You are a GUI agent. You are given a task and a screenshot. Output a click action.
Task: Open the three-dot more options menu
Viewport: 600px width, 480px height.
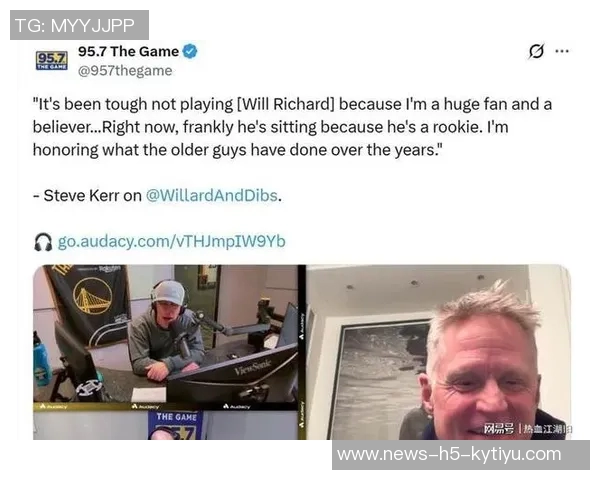(562, 51)
